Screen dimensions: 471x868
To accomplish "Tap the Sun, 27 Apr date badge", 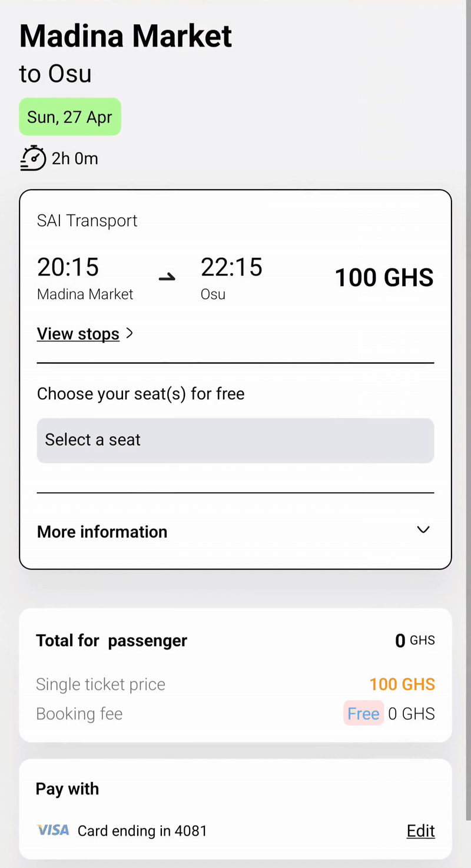I will (69, 117).
